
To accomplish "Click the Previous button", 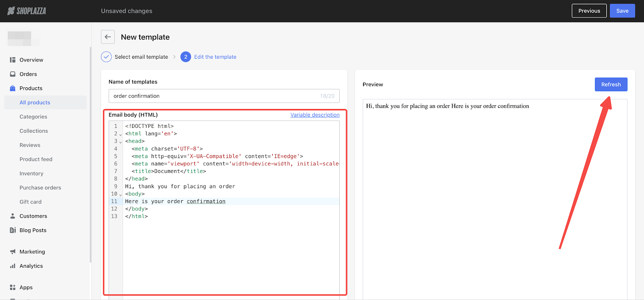I will click(x=589, y=11).
